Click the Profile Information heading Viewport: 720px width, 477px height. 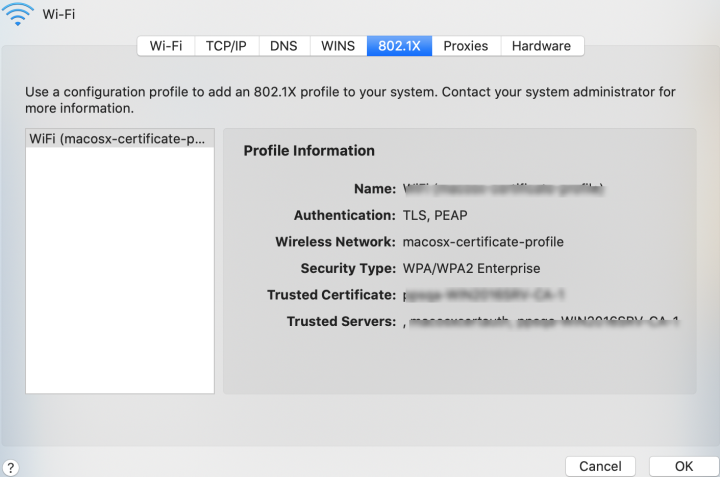pyautogui.click(x=309, y=151)
